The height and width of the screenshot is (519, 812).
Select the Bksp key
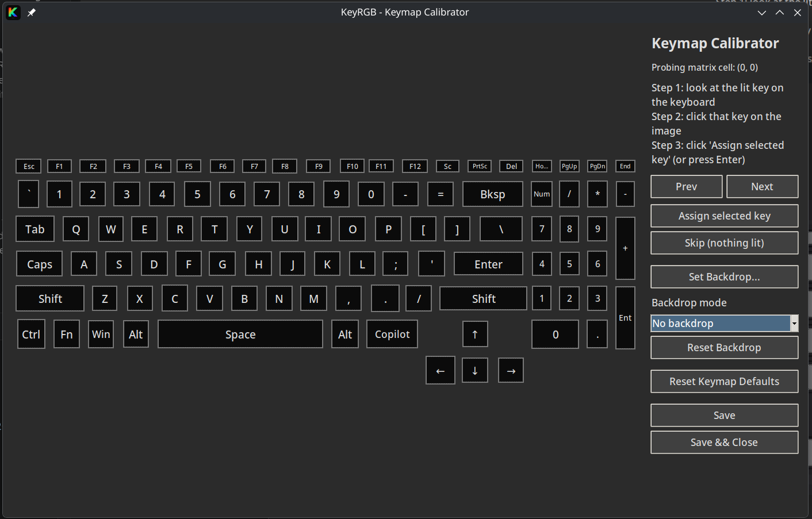click(x=493, y=194)
